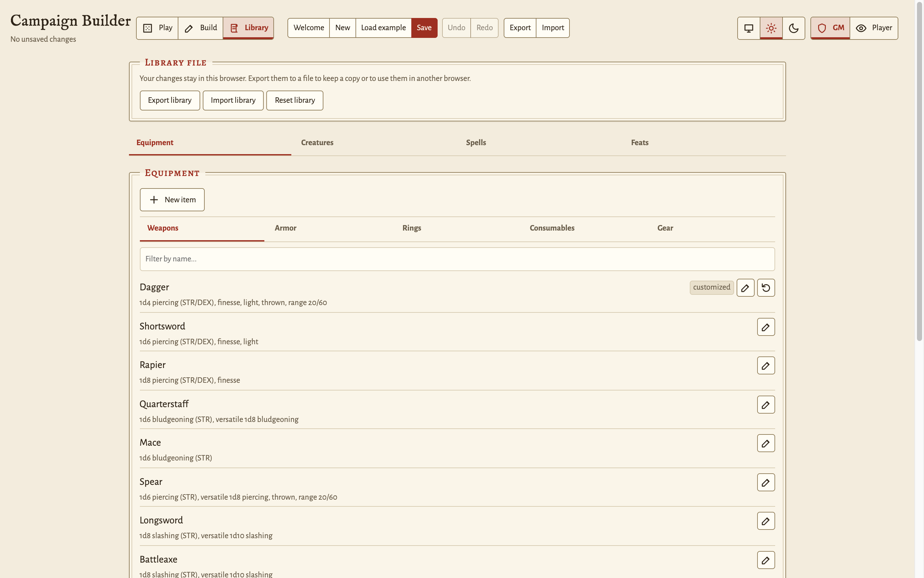Click Import library
Viewport: 924px width, 578px height.
click(233, 101)
